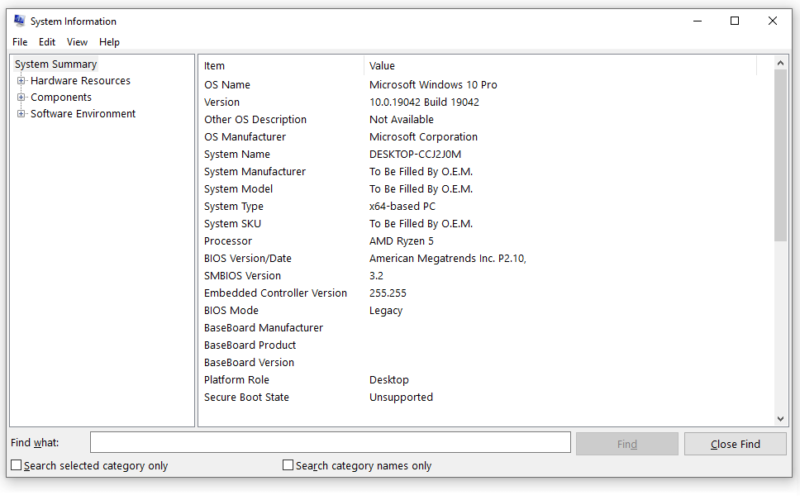The height and width of the screenshot is (500, 800).
Task: Click the value AMD Ryzen 5
Action: tap(401, 241)
